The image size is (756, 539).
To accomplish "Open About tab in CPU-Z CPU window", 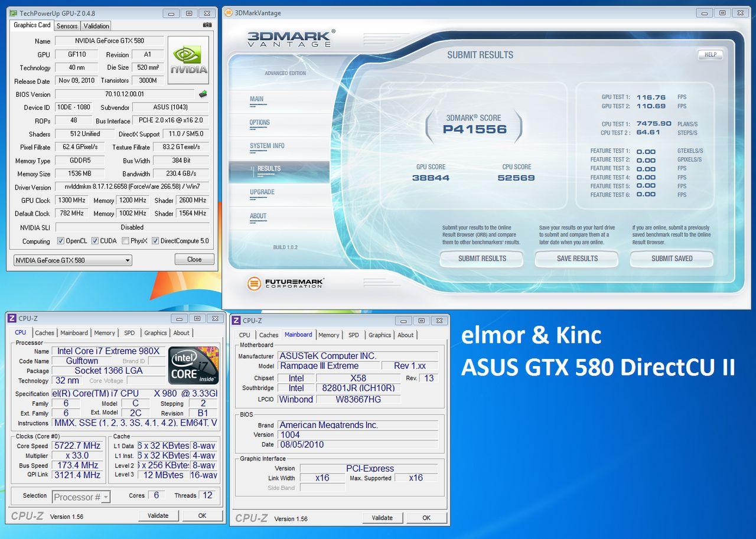I will tap(181, 333).
